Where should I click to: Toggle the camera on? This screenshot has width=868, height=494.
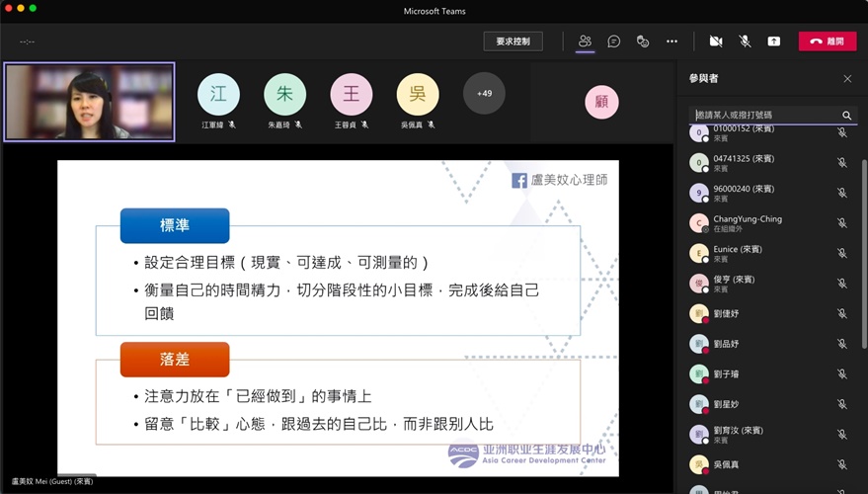coord(715,41)
